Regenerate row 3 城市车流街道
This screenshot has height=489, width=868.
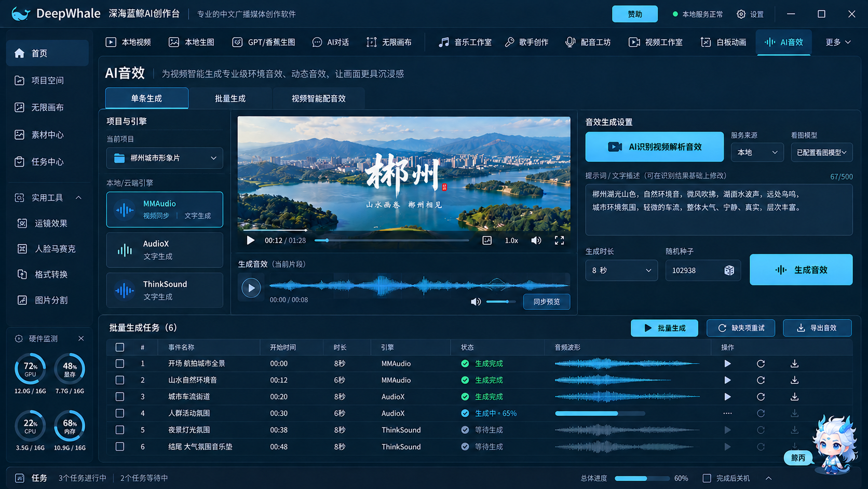[x=761, y=397]
